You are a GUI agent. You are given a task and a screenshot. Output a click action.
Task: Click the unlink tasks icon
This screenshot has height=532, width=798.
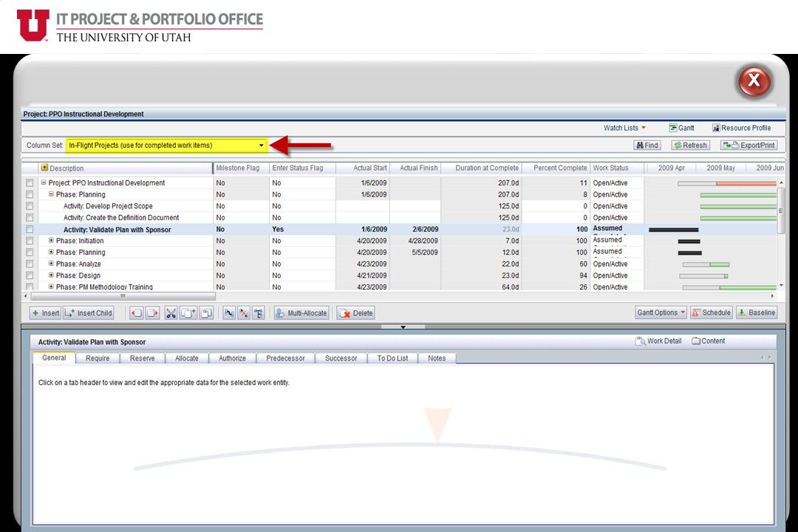(244, 313)
